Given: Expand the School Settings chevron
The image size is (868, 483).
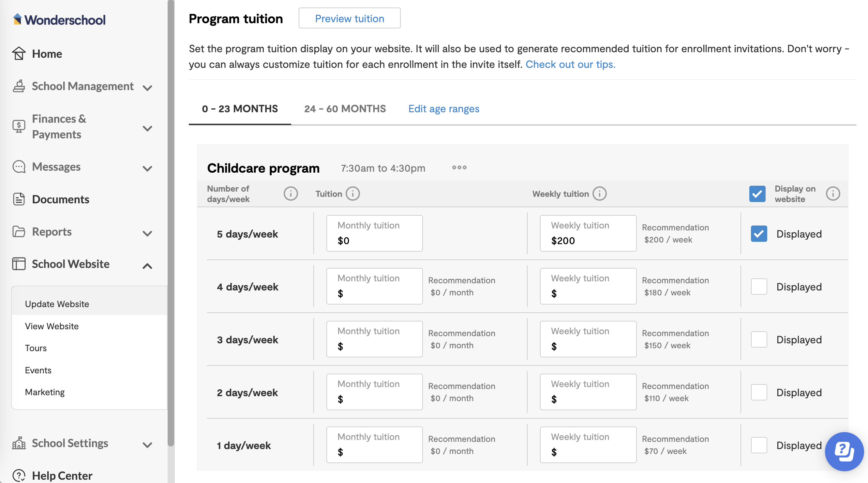Looking at the screenshot, I should pos(147,445).
